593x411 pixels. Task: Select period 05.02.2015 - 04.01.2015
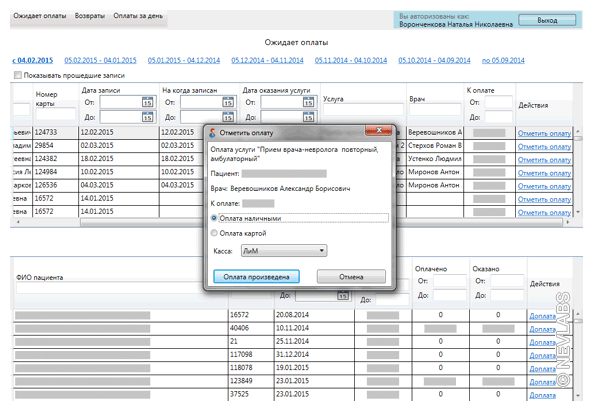100,60
